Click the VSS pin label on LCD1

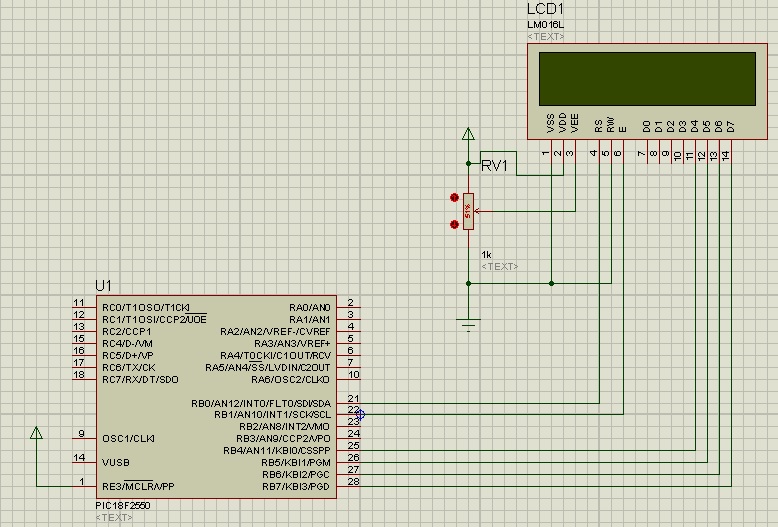click(550, 123)
